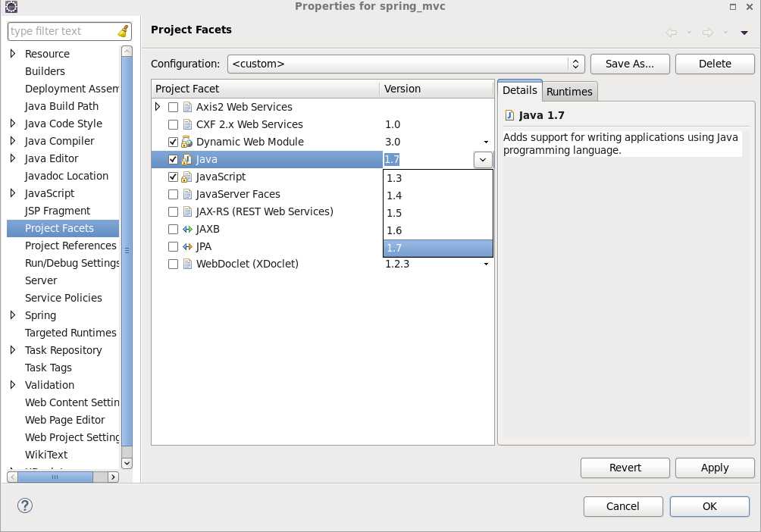Click the JPA facet icon
Screen dimensions: 761x532
pos(187,246)
